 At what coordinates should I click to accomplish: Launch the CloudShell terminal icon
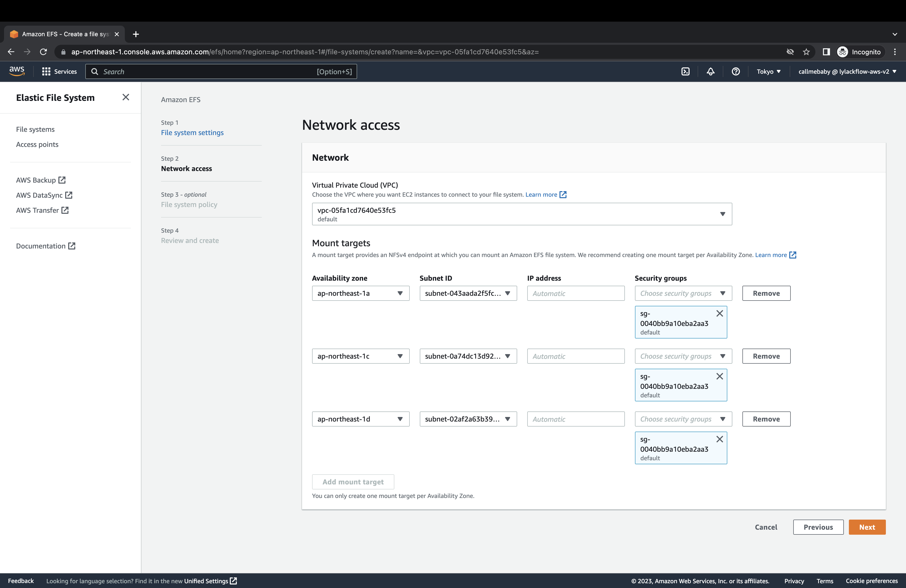pos(685,71)
